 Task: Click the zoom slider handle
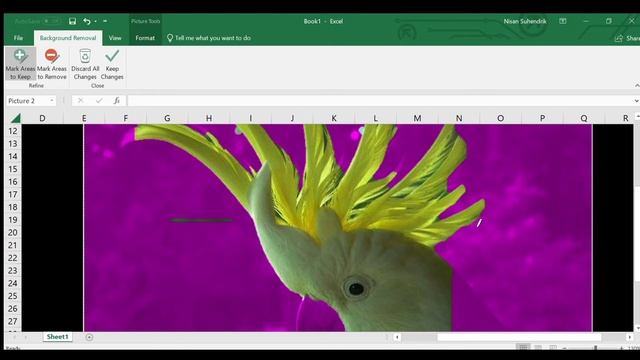(x=596, y=348)
